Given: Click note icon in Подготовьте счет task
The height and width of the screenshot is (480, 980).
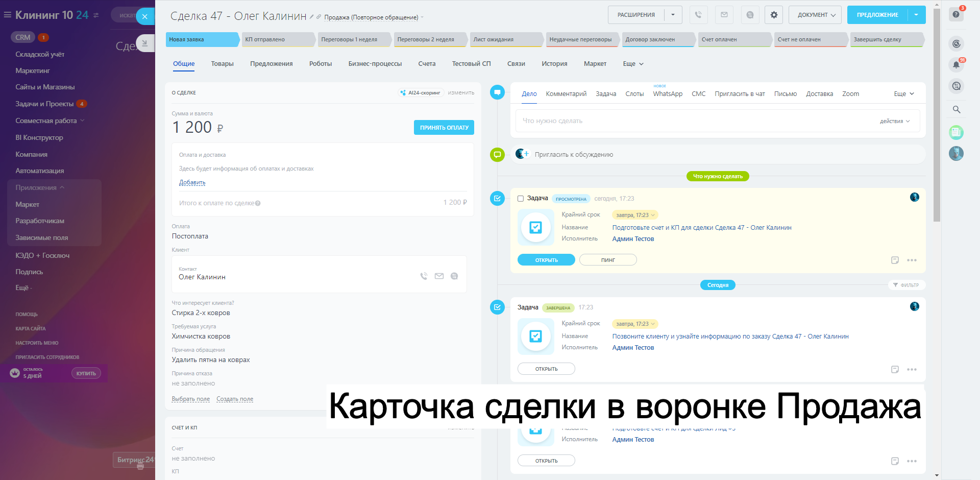Looking at the screenshot, I should [x=895, y=260].
